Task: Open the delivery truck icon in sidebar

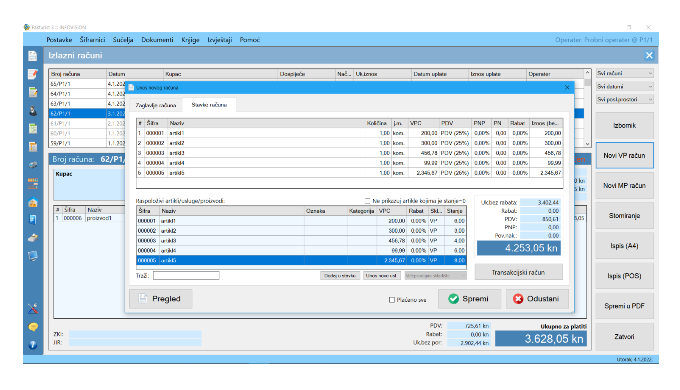Action: pyautogui.click(x=33, y=165)
